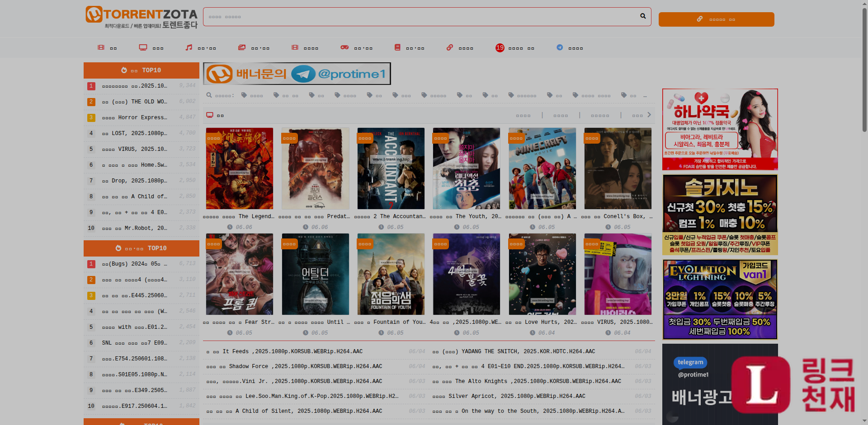Click the rank 1 red badge in the first TOP10
This screenshot has height=425, width=868.
(x=91, y=86)
